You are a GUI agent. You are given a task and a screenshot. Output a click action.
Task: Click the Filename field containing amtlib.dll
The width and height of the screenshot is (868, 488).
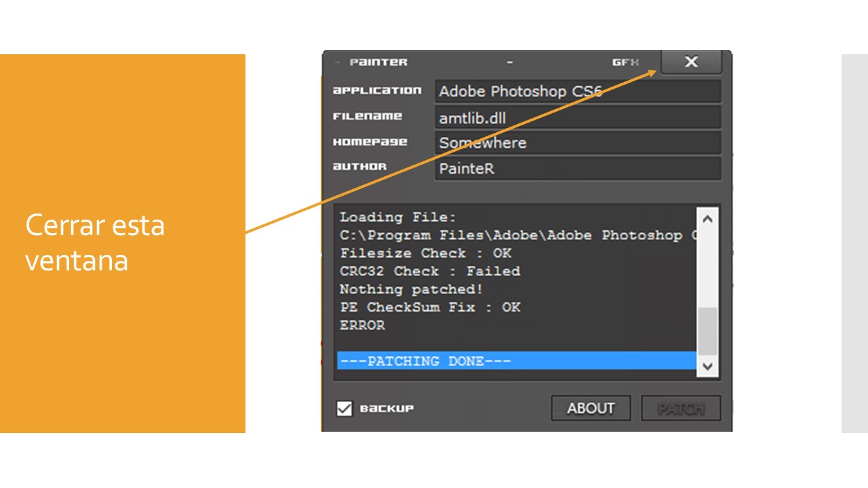click(578, 117)
